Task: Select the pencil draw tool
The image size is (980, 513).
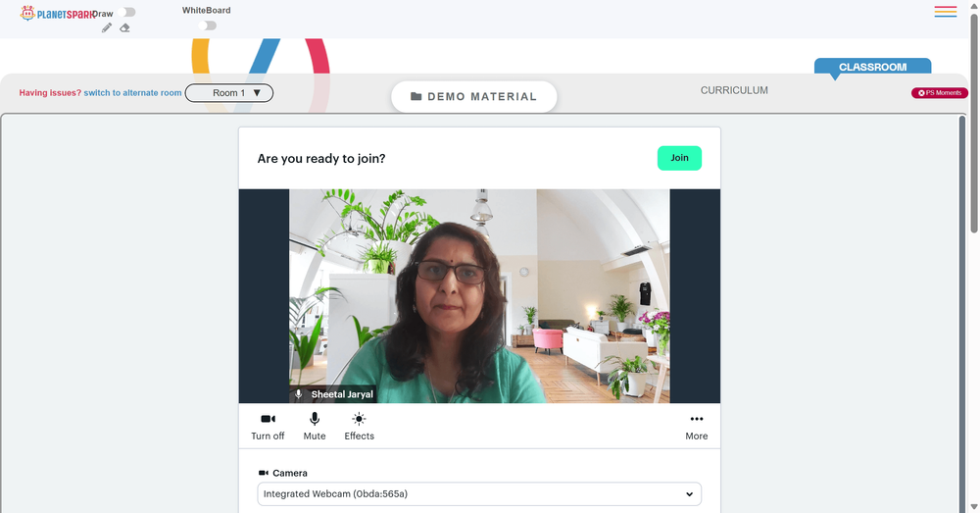Action: pyautogui.click(x=107, y=27)
